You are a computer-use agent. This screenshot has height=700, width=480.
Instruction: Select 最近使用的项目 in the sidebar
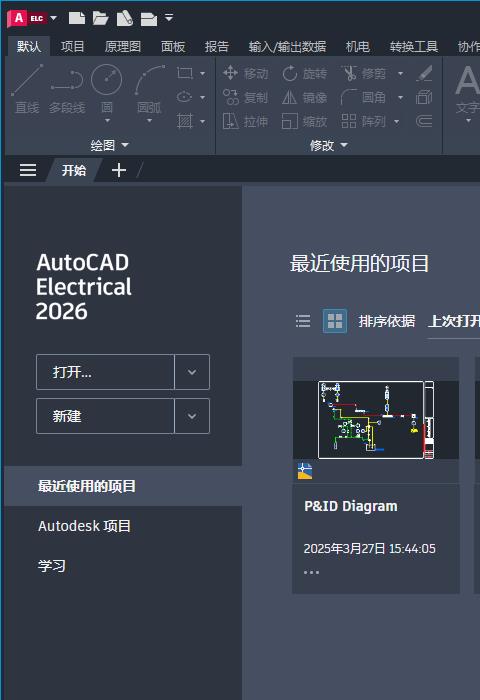point(123,486)
